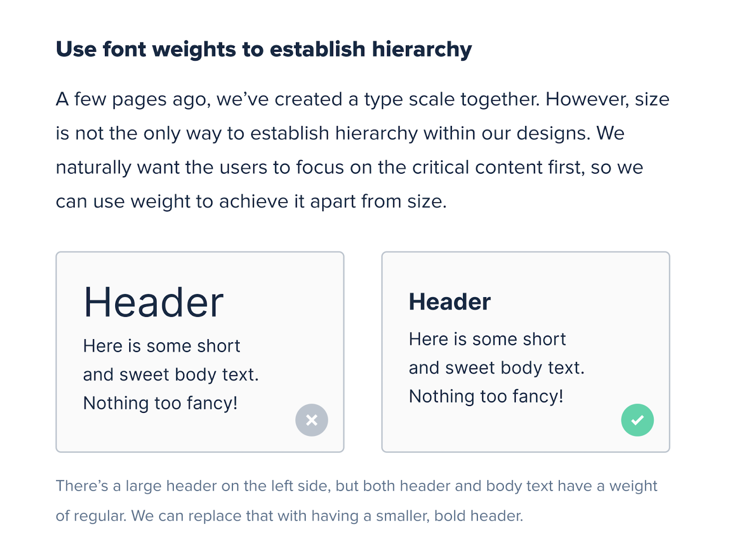The width and height of the screenshot is (740, 560).
Task: Click the word 'hierarchy' in the title
Action: click(x=422, y=49)
